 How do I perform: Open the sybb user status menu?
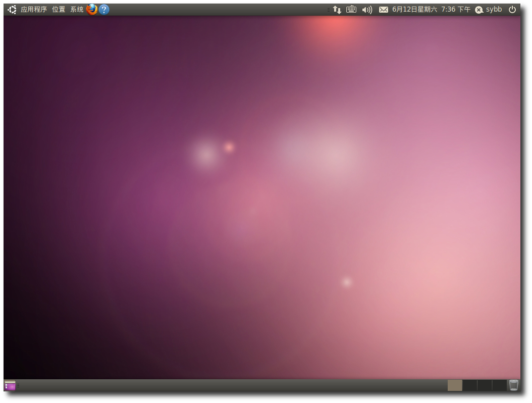pos(489,10)
